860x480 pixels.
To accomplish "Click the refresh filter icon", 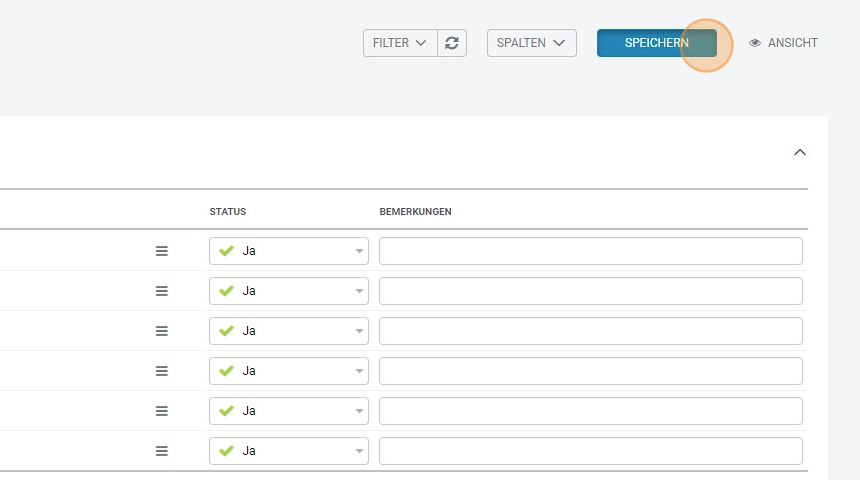I will 452,43.
